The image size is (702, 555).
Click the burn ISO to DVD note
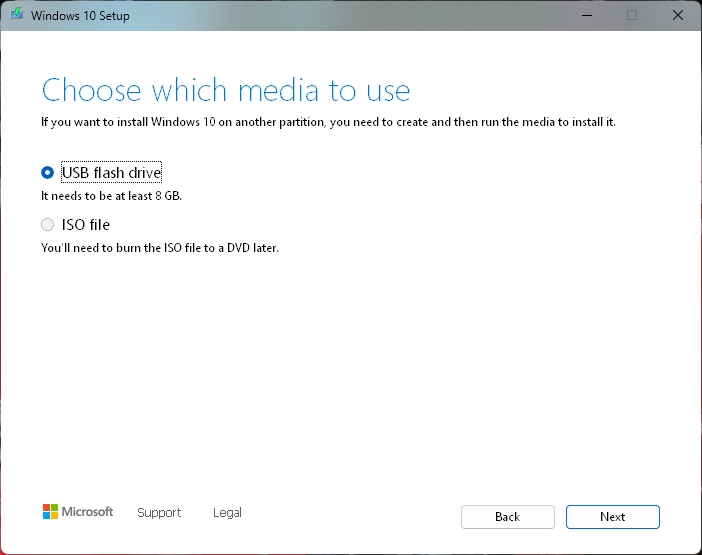coord(160,248)
